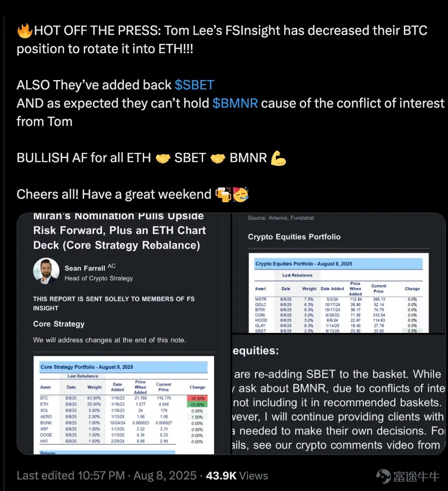This screenshot has width=448, height=491.
Task: Click the 43.9K Views count
Action: 237,475
